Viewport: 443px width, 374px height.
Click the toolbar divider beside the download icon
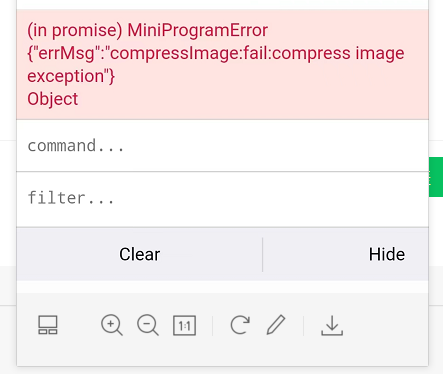point(304,325)
